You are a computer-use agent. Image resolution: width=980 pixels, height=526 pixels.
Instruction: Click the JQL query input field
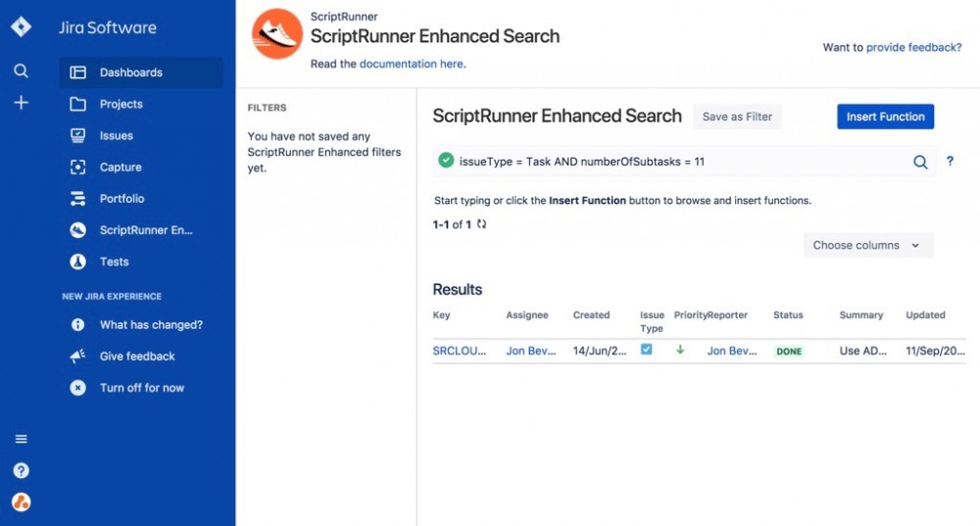pos(676,162)
